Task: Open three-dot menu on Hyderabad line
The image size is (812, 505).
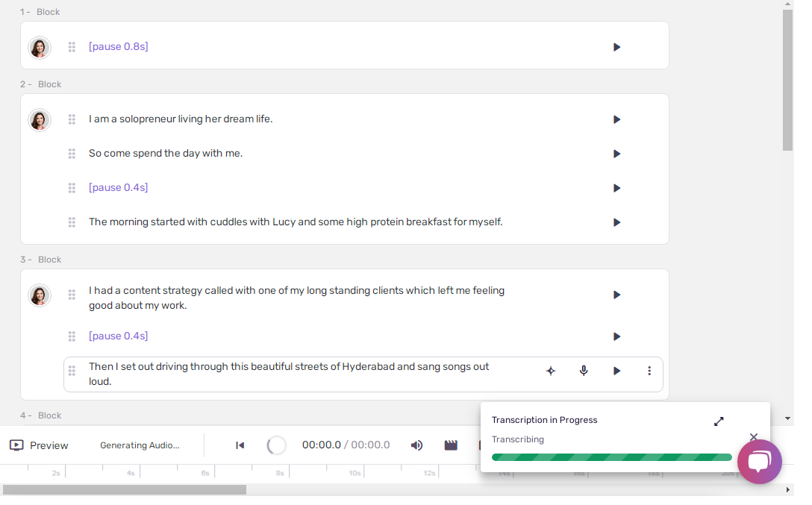Action: (649, 371)
